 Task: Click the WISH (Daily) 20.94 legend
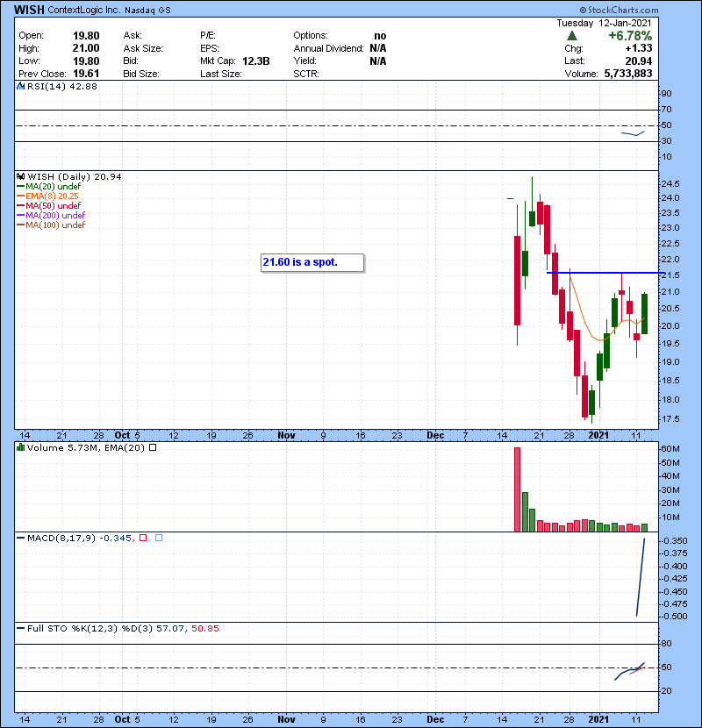tap(75, 176)
